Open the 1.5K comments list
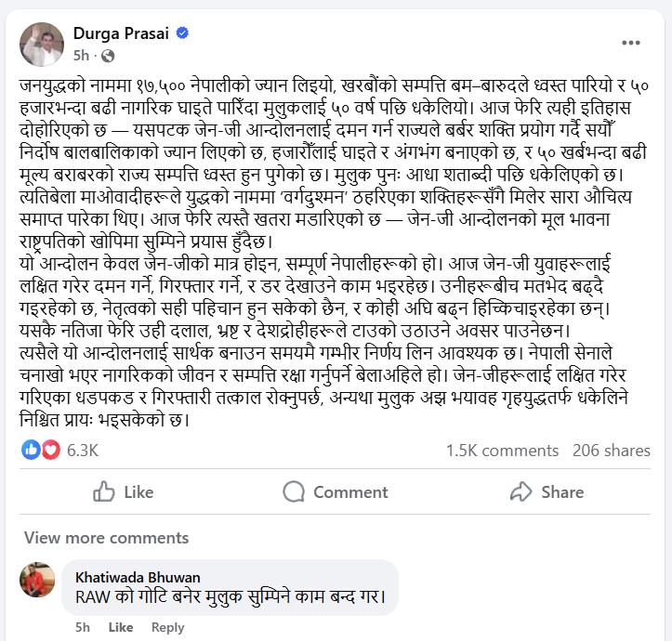 tap(502, 451)
